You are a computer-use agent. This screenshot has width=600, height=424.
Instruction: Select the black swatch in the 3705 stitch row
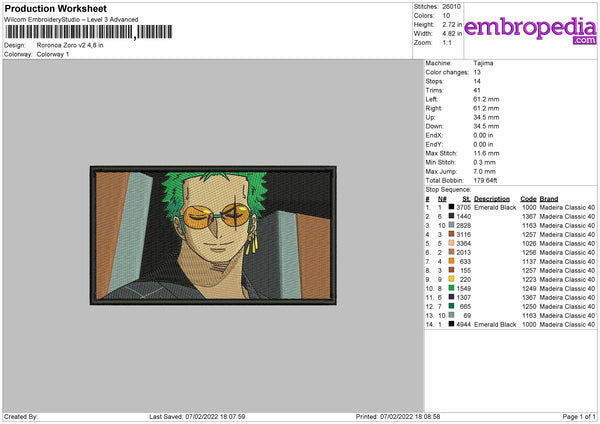(451, 207)
